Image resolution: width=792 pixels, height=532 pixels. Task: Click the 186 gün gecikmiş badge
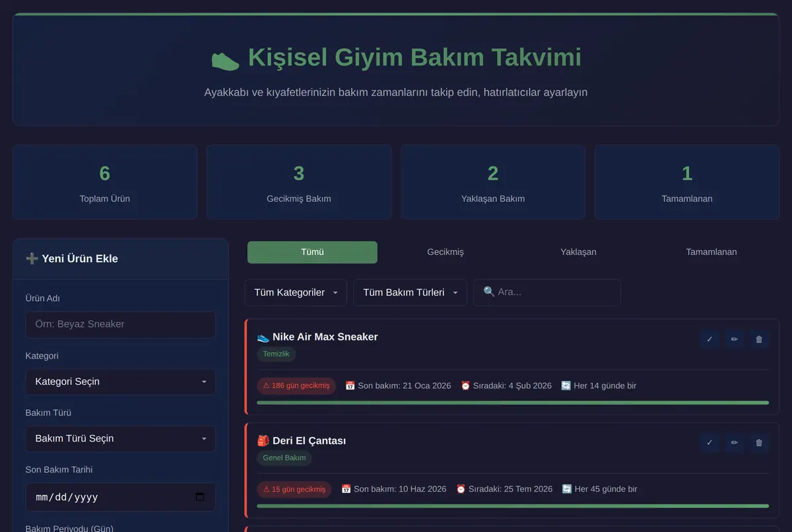pyautogui.click(x=296, y=385)
